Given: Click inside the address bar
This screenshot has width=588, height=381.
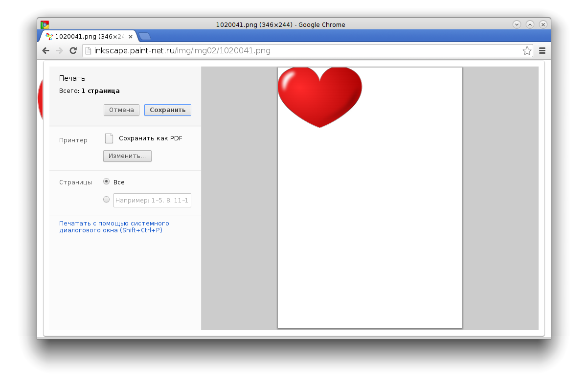Looking at the screenshot, I should pyautogui.click(x=245, y=50).
